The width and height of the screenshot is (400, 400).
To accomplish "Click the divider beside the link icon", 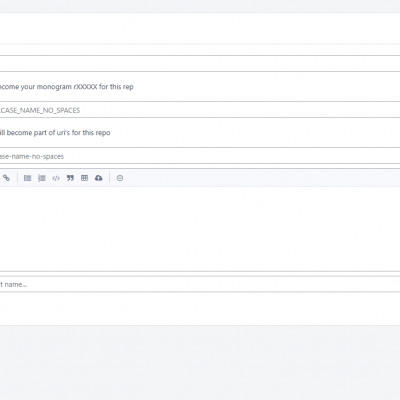I will point(17,178).
